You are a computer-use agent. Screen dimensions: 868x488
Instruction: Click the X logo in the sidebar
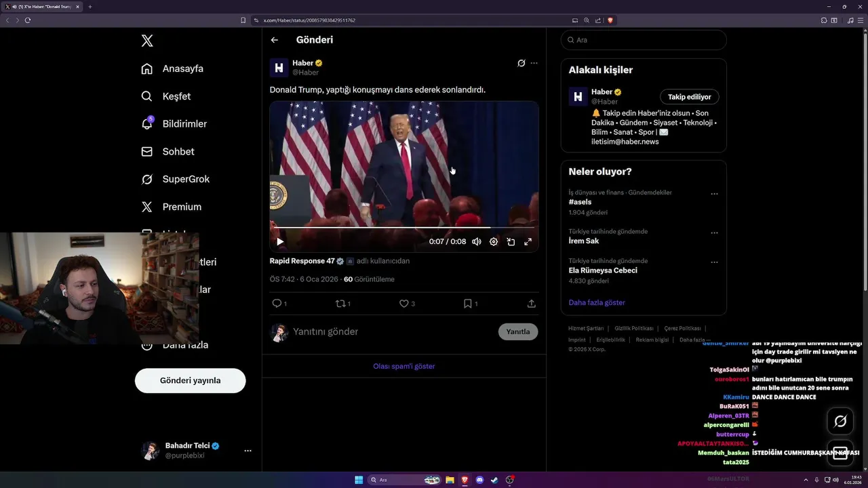147,41
